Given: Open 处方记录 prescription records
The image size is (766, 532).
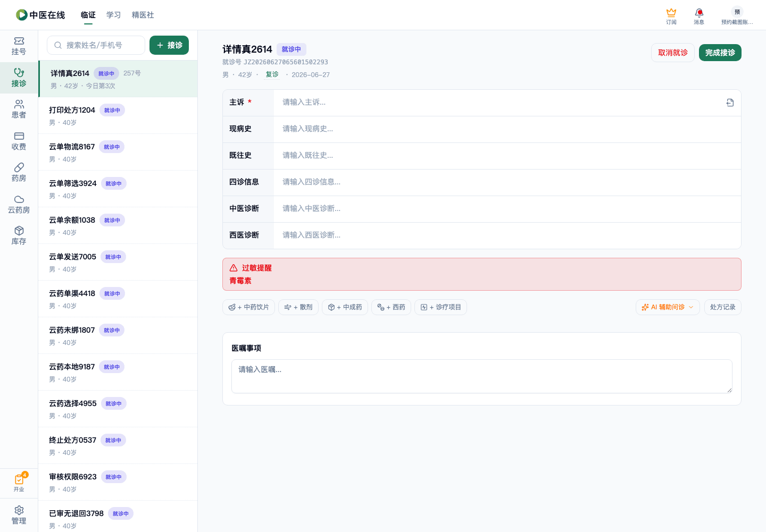Looking at the screenshot, I should tap(722, 307).
